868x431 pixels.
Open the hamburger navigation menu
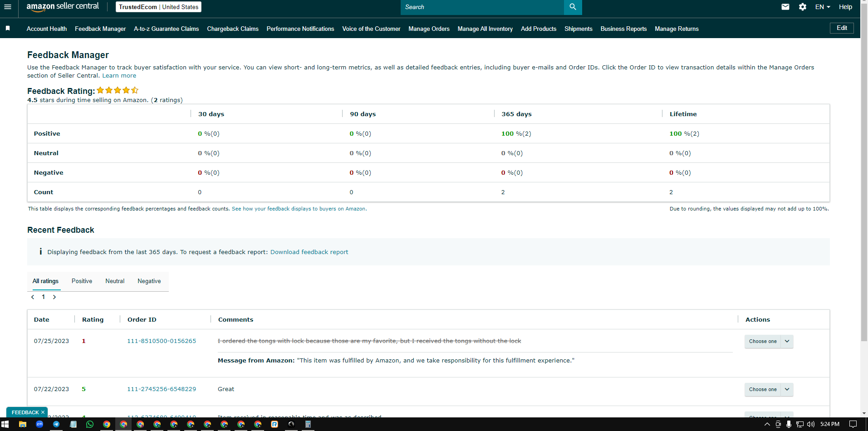(7, 7)
